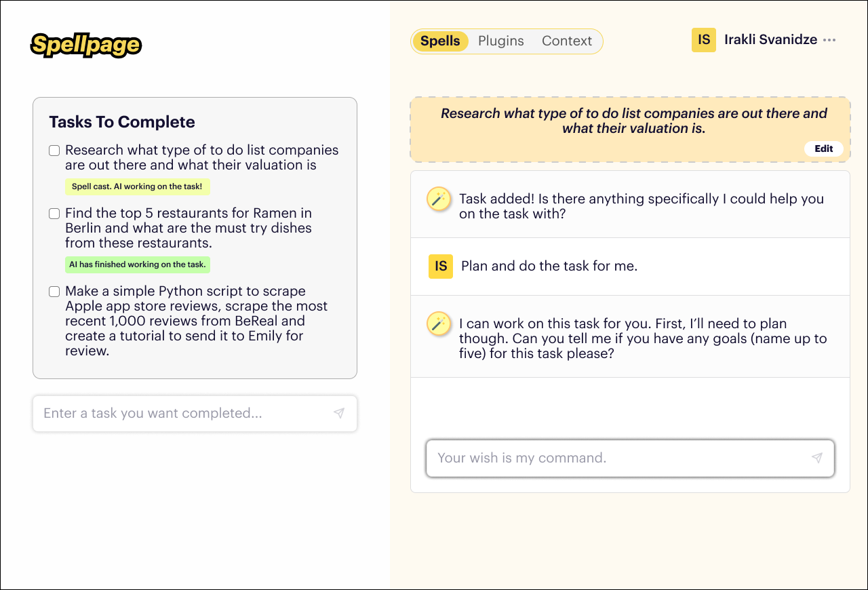This screenshot has height=590, width=868.
Task: Focus the 'Enter a task you want completed' field
Action: [195, 413]
